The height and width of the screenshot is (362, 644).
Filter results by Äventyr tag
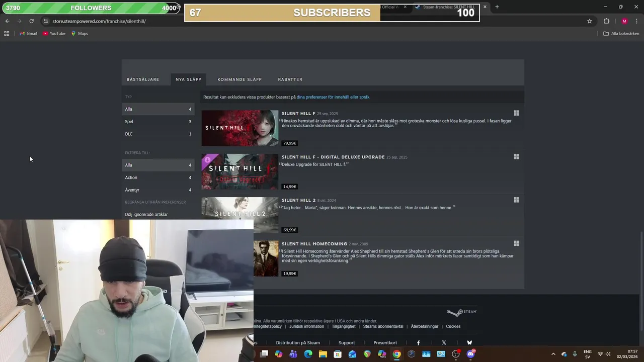click(x=158, y=190)
